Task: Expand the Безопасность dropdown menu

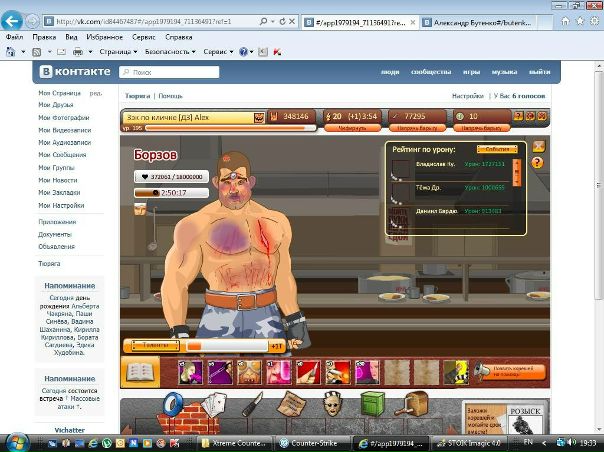Action: [x=170, y=51]
